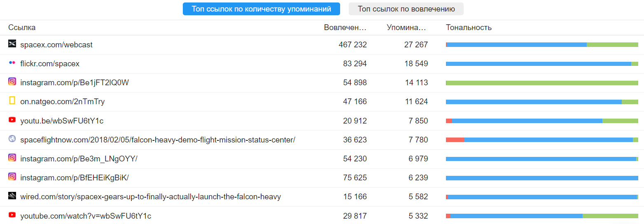The image size is (644, 224).
Task: Click the Instagram icon for BfEHEiKgBiK post
Action: pos(12,177)
